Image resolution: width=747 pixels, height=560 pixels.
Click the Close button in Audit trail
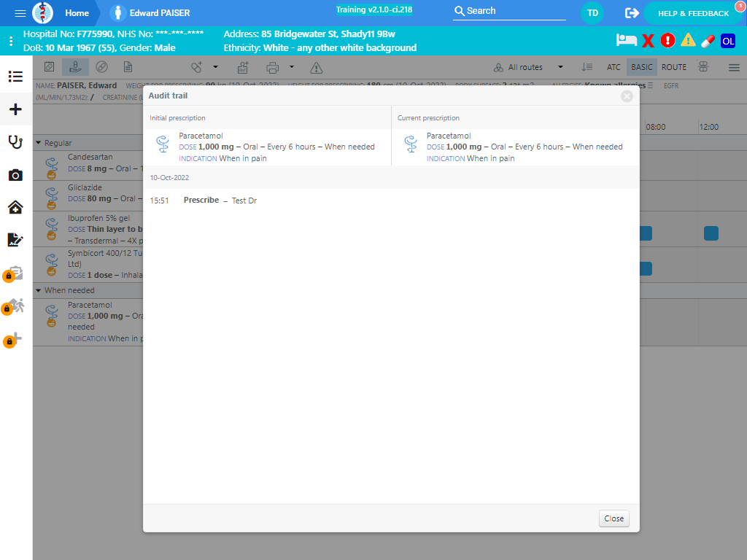click(614, 518)
